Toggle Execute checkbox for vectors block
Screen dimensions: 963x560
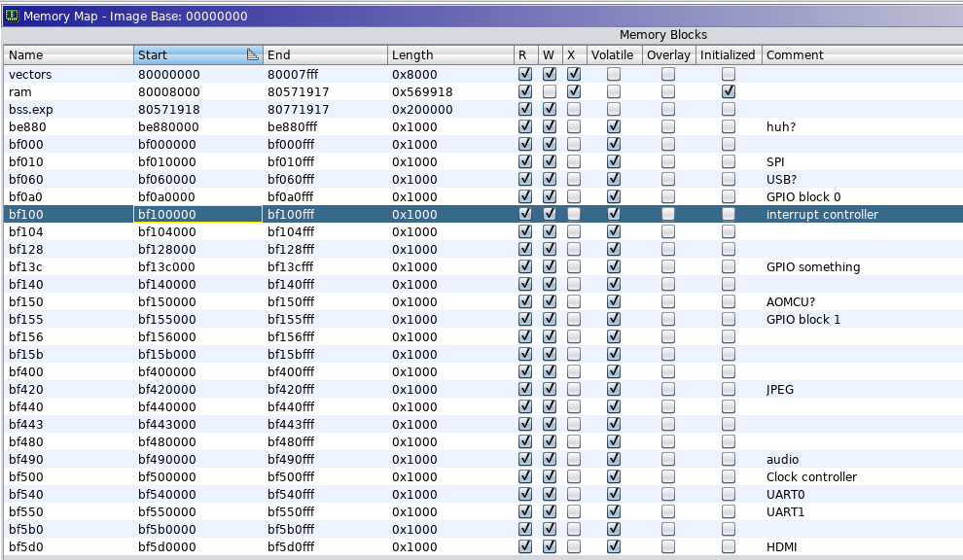tap(574, 74)
